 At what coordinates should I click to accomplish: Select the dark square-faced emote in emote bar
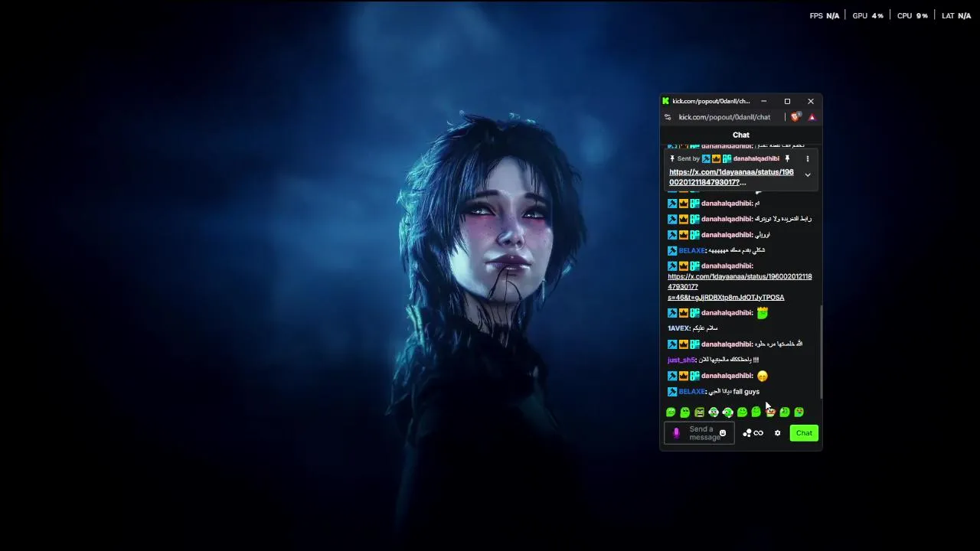pos(699,412)
